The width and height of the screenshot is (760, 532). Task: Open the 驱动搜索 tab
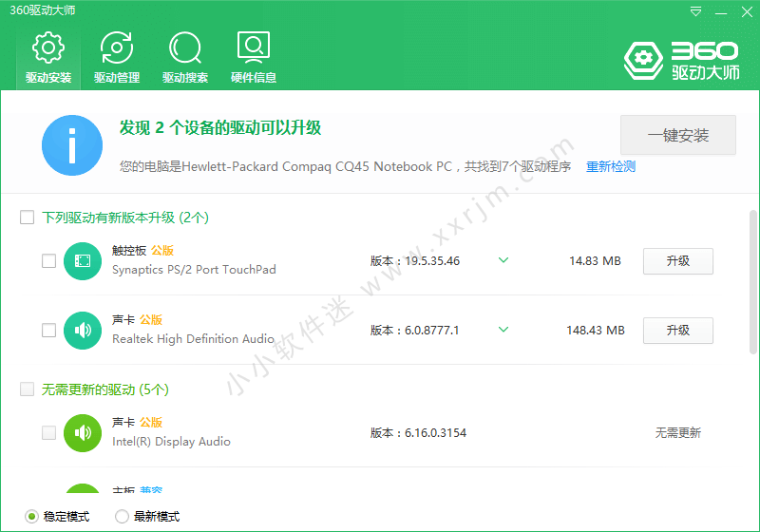coord(185,58)
